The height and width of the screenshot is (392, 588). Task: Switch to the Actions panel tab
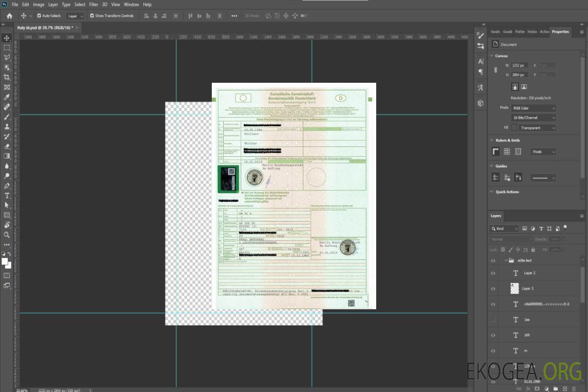click(x=544, y=32)
